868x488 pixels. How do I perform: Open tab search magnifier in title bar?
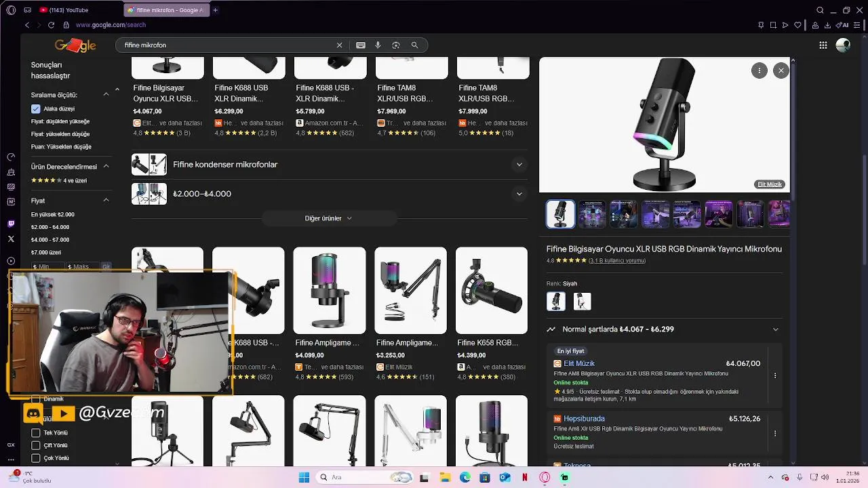(820, 10)
